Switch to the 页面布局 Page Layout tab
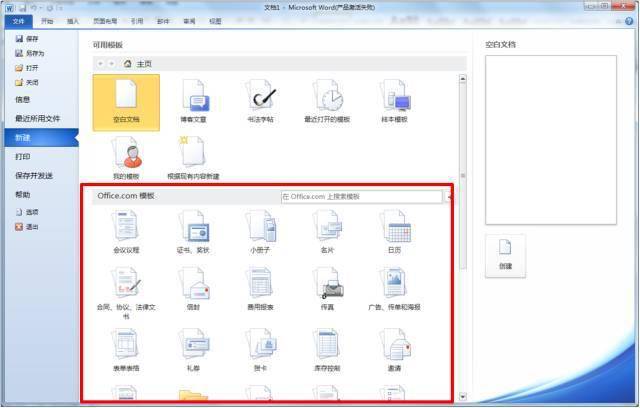This screenshot has width=640, height=408. click(105, 21)
